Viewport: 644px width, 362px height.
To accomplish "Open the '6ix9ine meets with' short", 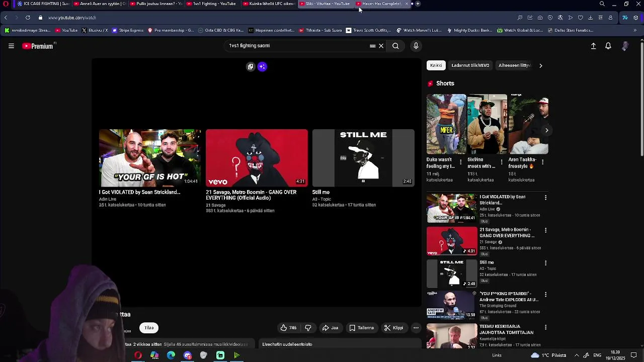I will 487,124.
